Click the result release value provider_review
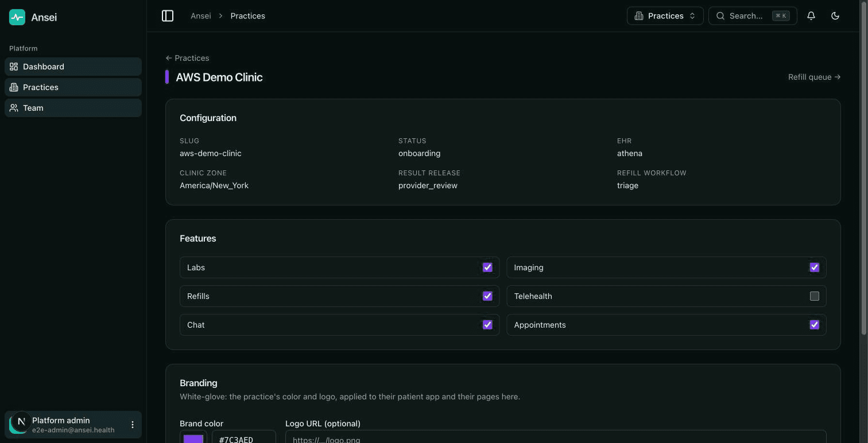Image resolution: width=868 pixels, height=443 pixels. (x=428, y=185)
